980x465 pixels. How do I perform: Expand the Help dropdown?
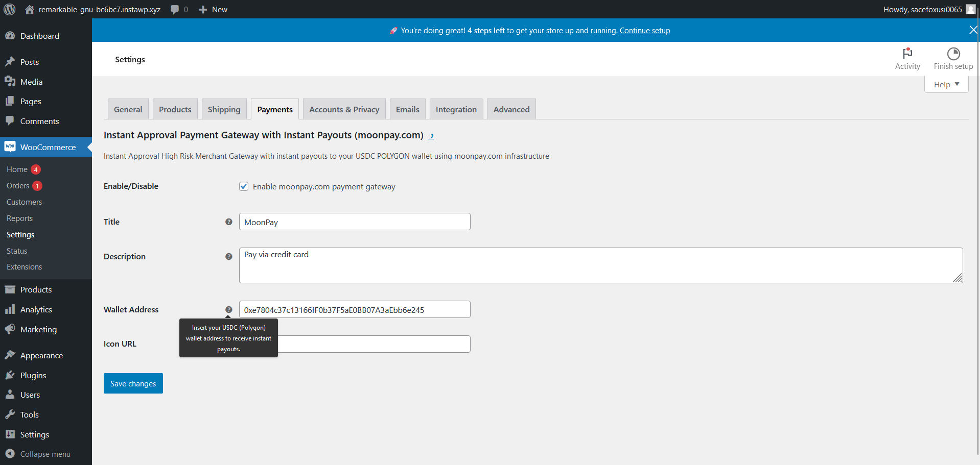(x=946, y=84)
